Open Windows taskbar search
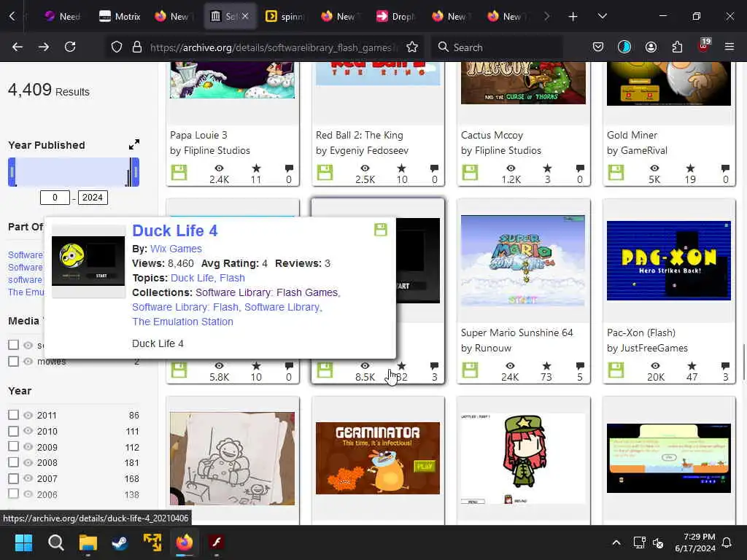 point(55,542)
